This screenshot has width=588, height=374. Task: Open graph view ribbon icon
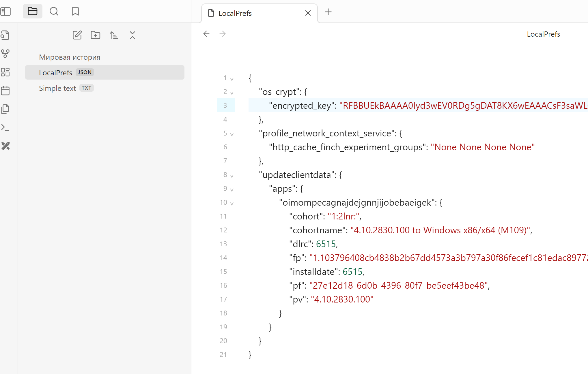pyautogui.click(x=5, y=54)
